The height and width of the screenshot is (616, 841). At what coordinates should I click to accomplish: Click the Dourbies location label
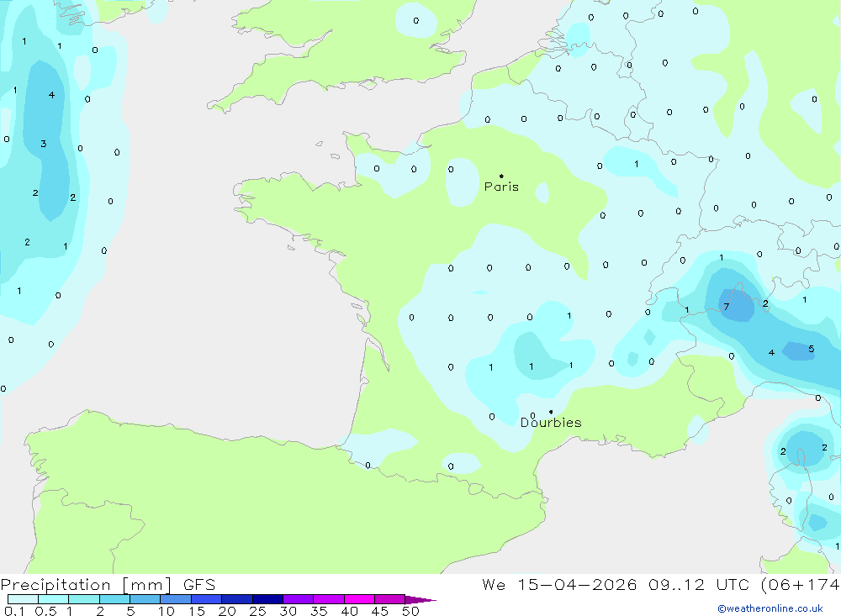tap(551, 423)
